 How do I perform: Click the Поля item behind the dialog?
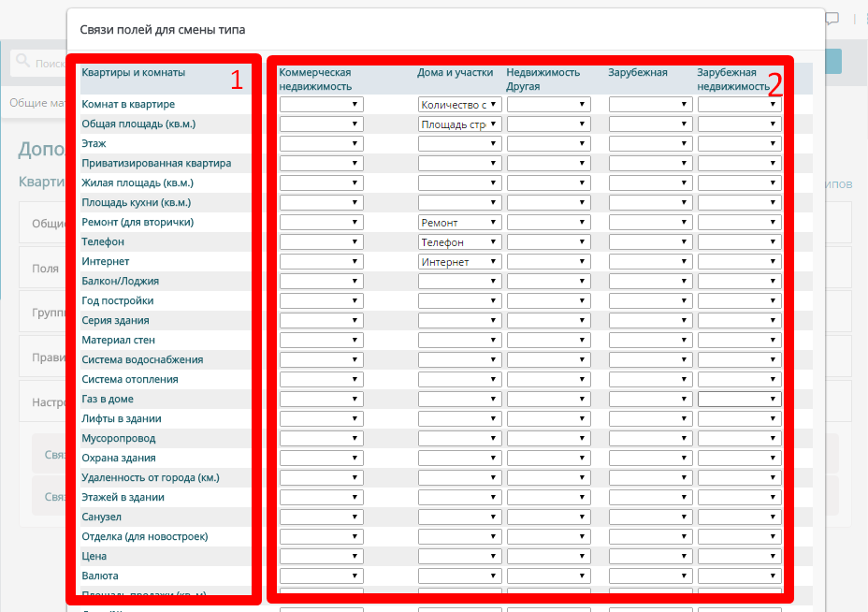point(46,269)
